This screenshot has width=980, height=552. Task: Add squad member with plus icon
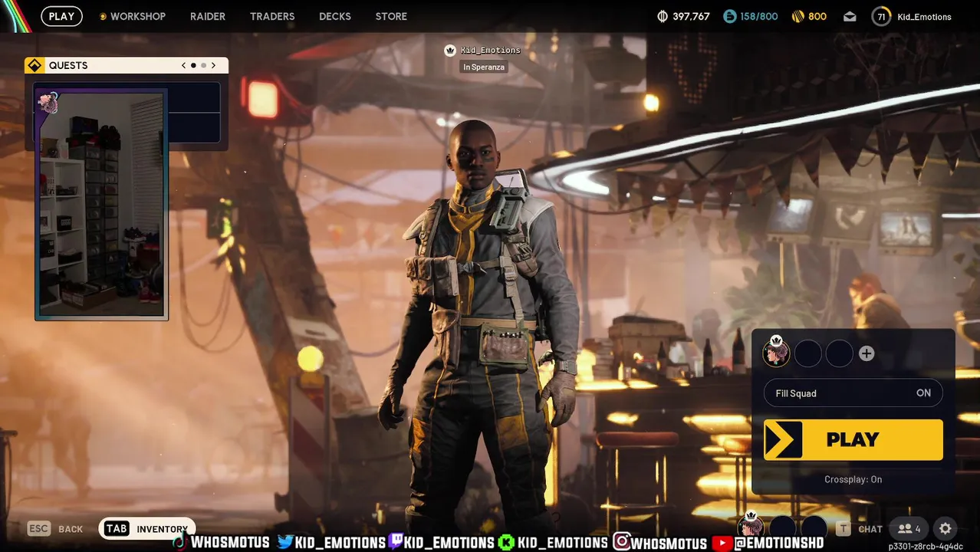pyautogui.click(x=867, y=353)
